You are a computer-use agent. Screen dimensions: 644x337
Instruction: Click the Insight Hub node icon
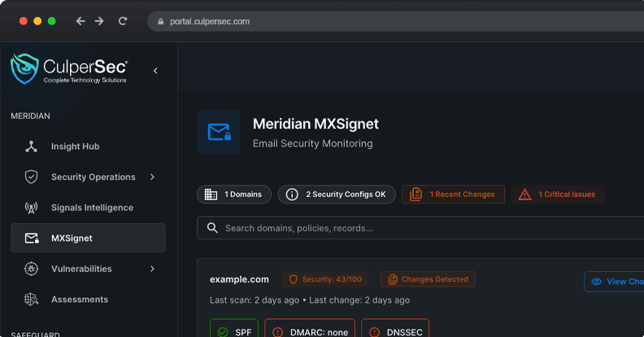pos(31,147)
